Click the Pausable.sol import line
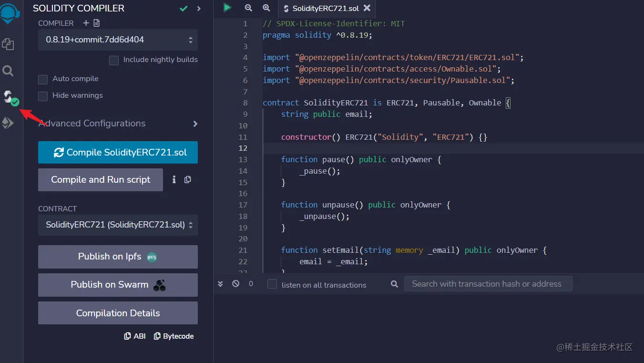 point(388,81)
